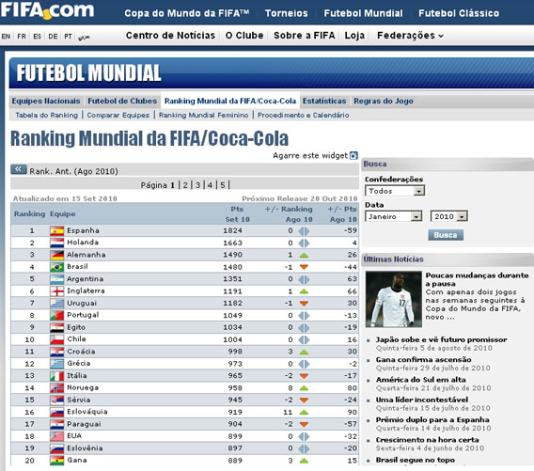This screenshot has width=534, height=471.
Task: Open the Torneios menu
Action: [x=286, y=13]
